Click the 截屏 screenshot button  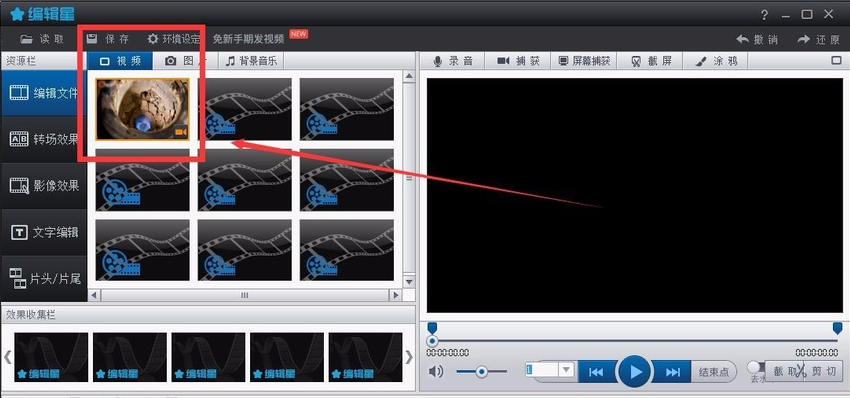coord(651,61)
